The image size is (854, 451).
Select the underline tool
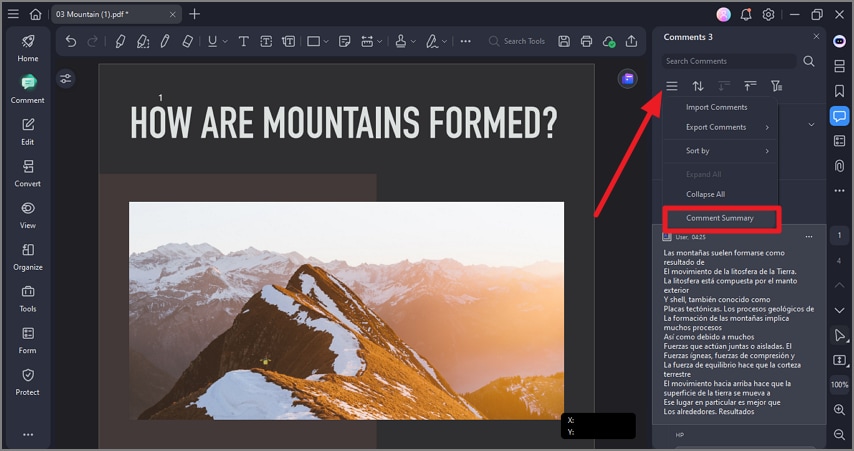tap(212, 41)
